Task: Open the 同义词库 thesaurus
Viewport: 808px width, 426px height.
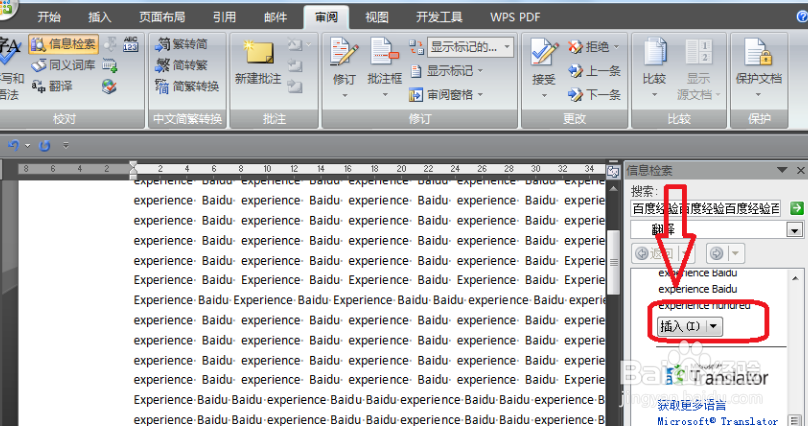Action: click(x=63, y=65)
